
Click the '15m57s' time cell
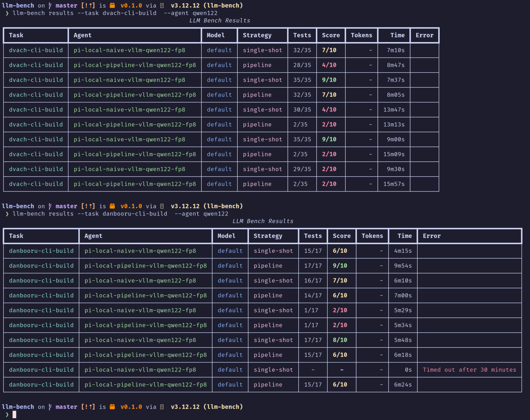coord(394,184)
